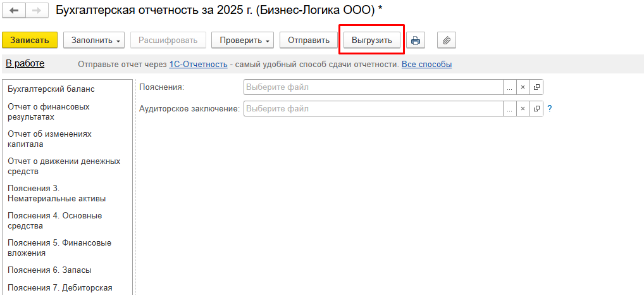Screen dimensions: 644x295
Task: Open the selected Аудиторское заключение file
Action: pyautogui.click(x=536, y=109)
